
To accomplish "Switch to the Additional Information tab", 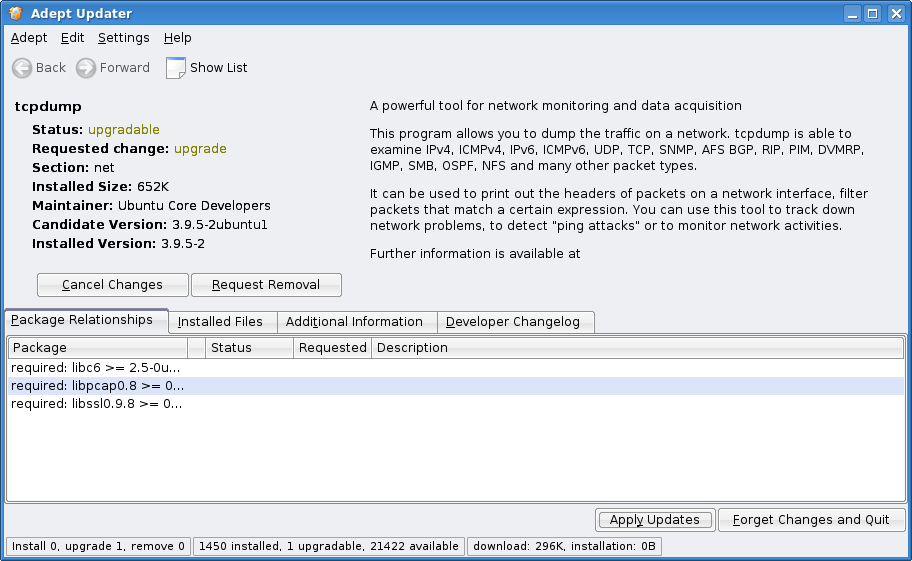I will [354, 322].
